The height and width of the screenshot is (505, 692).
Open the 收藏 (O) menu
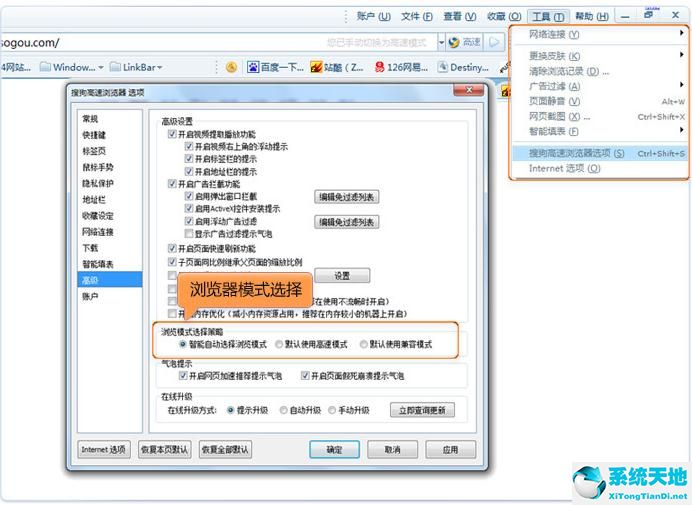504,17
